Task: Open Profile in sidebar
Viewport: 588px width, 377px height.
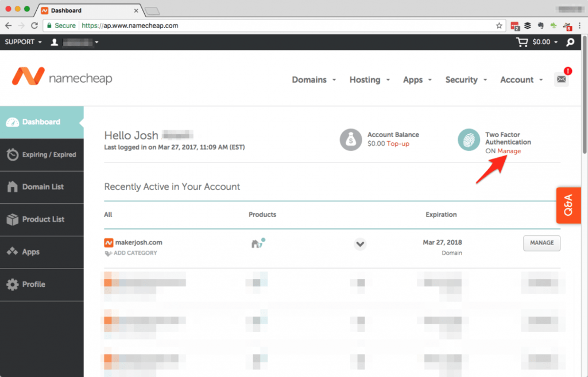Action: [41, 285]
